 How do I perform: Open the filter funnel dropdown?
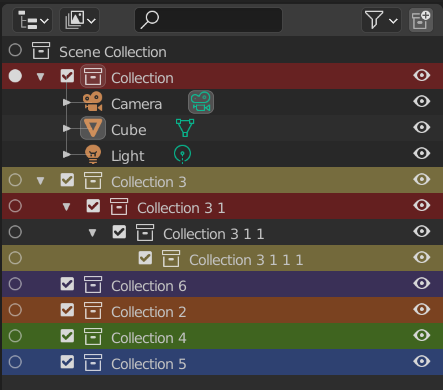click(x=381, y=20)
